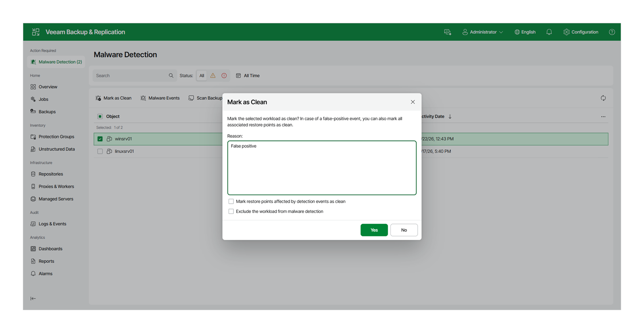Open the notifications bell icon
This screenshot has height=333, width=644.
click(x=549, y=32)
